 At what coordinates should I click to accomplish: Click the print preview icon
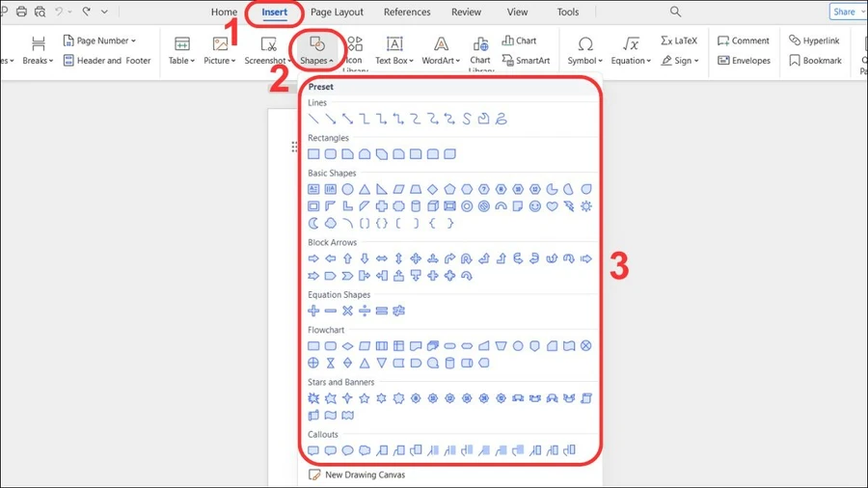[x=40, y=12]
